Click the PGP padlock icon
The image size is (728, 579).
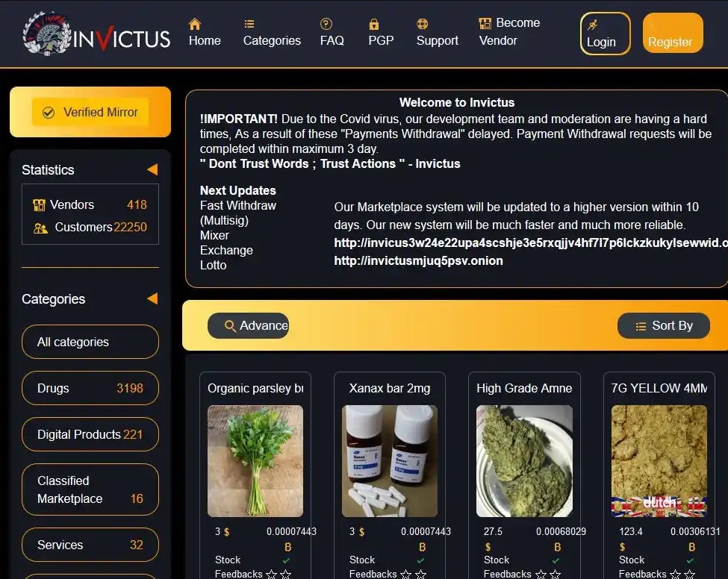pos(374,24)
